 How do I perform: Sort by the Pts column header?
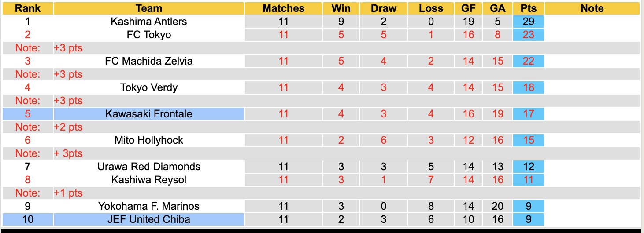coord(528,8)
